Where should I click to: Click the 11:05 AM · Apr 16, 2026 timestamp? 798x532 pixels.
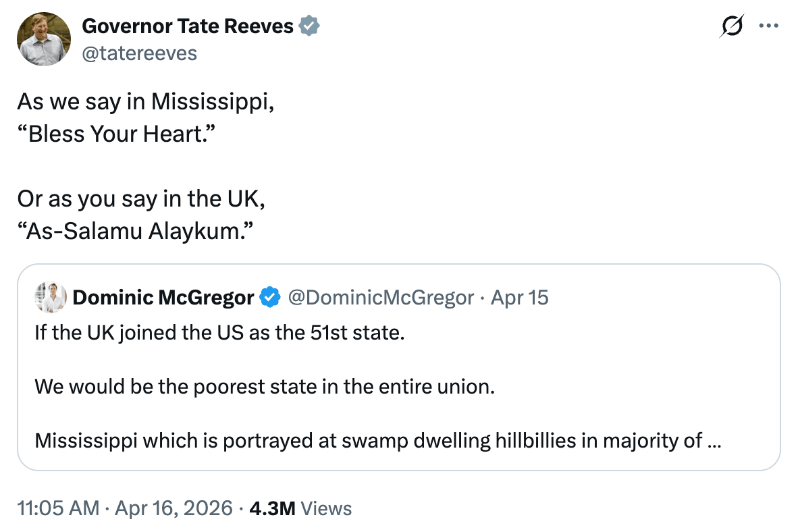click(x=125, y=508)
